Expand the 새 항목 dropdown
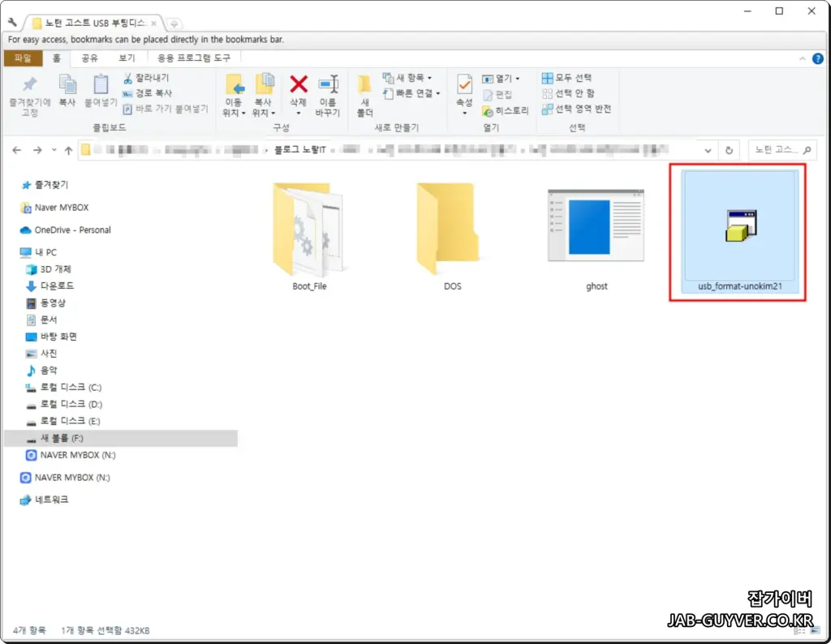831x644 pixels. click(429, 78)
